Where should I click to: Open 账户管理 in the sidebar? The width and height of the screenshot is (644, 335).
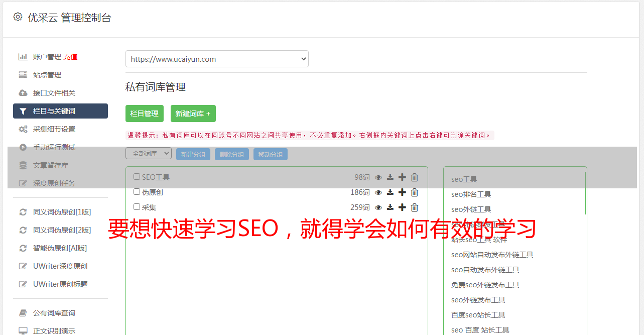coord(47,57)
